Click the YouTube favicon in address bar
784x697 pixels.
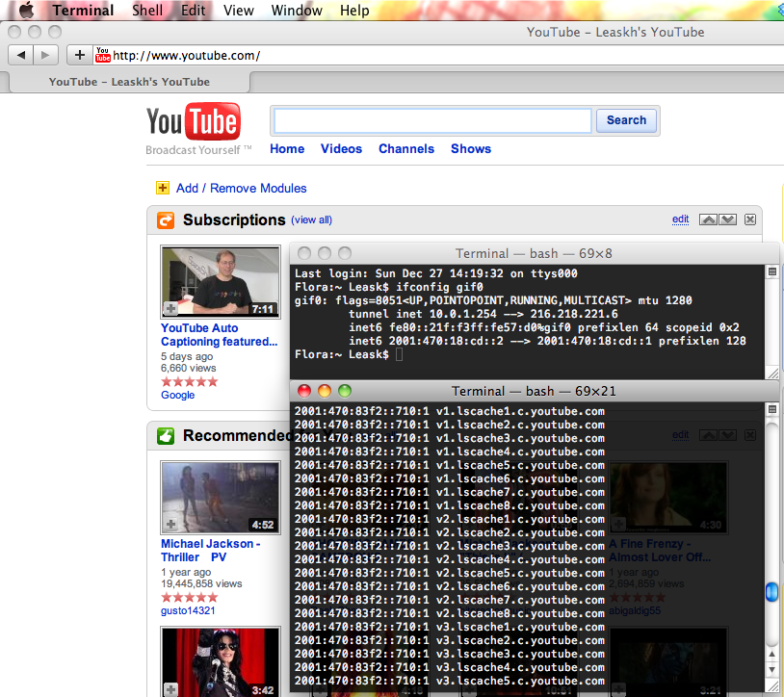[102, 55]
